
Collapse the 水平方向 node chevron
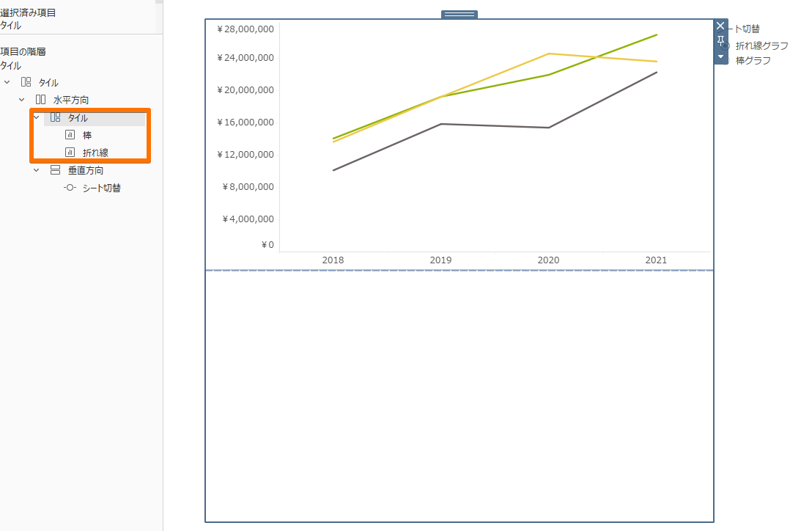coord(22,100)
